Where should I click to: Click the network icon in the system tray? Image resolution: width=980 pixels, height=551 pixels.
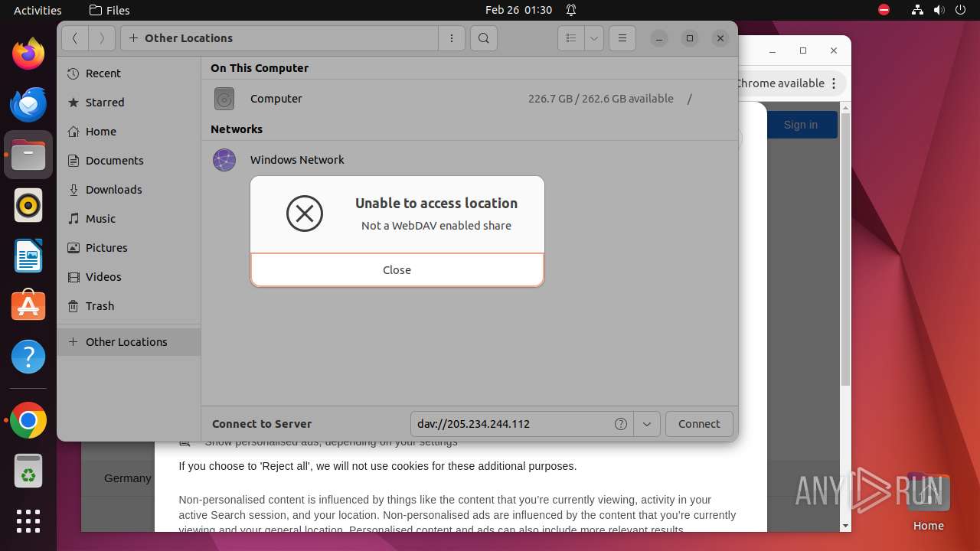(x=918, y=10)
